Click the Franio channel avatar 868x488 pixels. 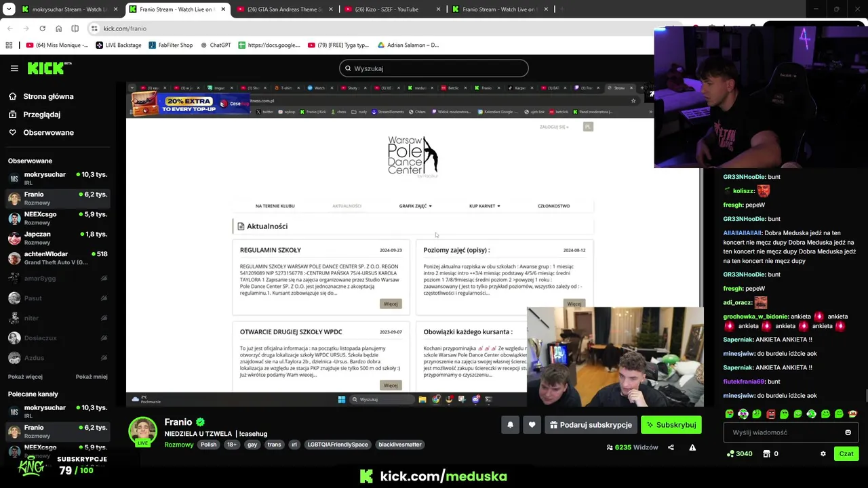click(142, 431)
